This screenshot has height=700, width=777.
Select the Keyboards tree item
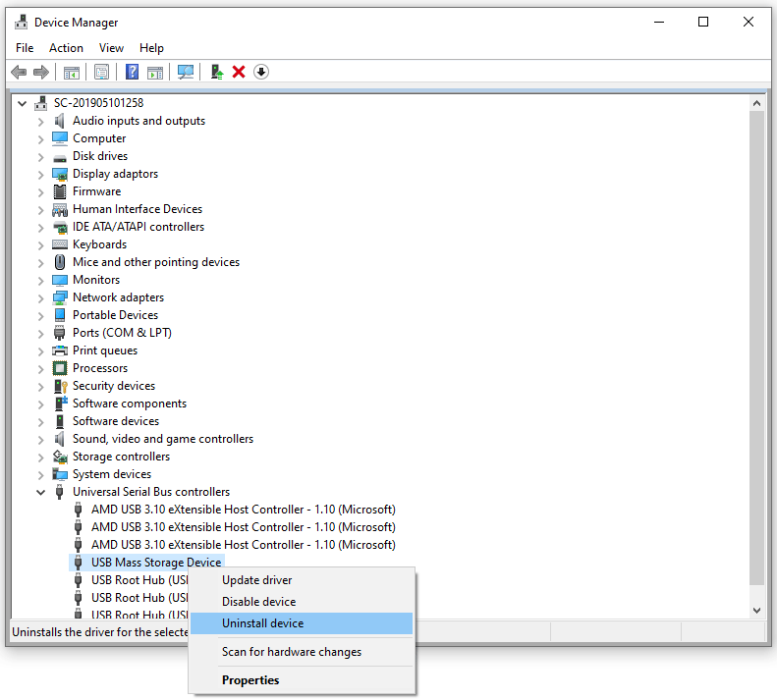pyautogui.click(x=99, y=244)
